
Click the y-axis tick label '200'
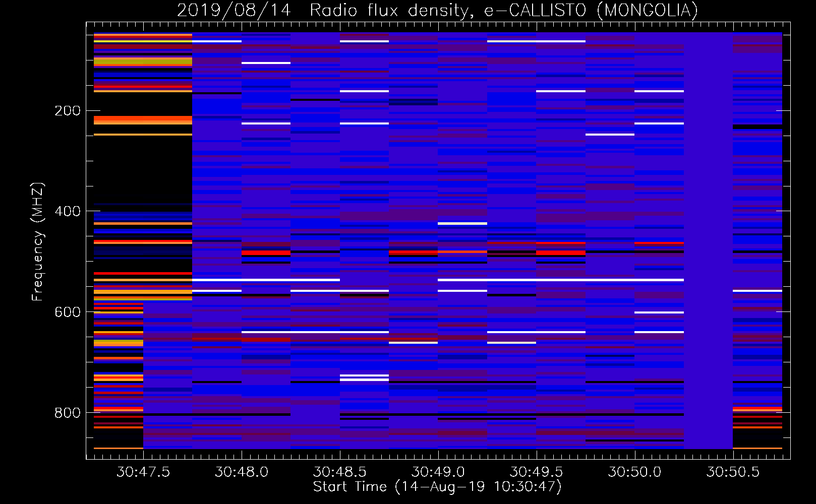(68, 111)
